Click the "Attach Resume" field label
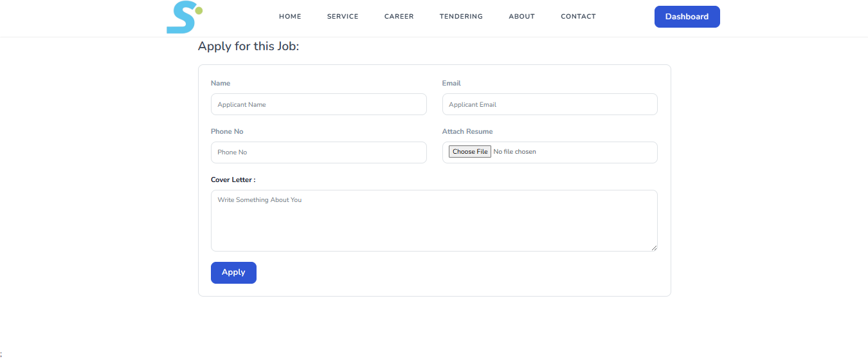Screen dimensions: 868x359 pos(467,131)
